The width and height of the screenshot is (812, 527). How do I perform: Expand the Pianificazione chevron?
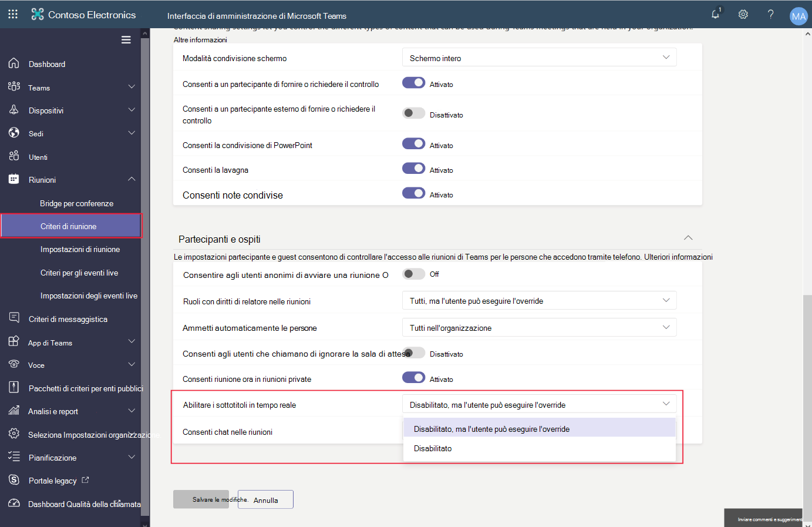pyautogui.click(x=132, y=456)
